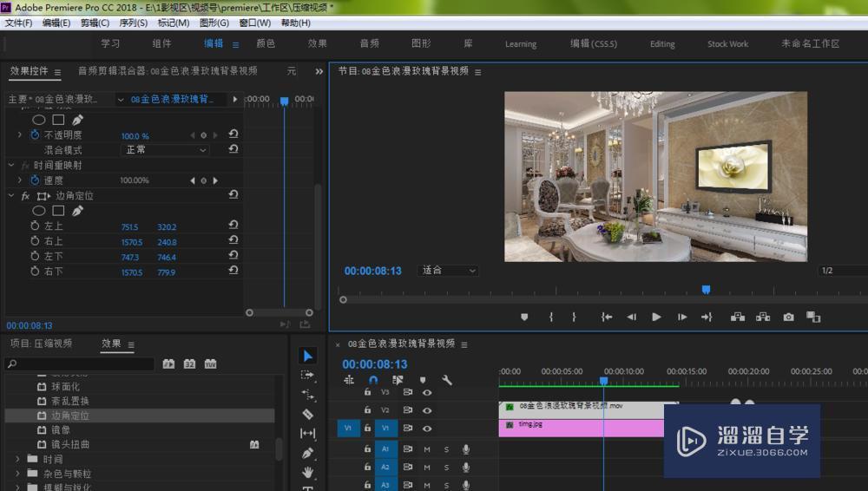The width and height of the screenshot is (868, 491).
Task: Reset the Corner Pin effect
Action: [x=233, y=195]
